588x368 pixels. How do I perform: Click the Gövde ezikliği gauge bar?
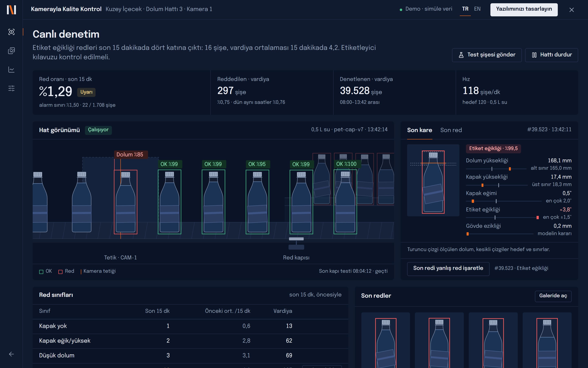(500, 234)
